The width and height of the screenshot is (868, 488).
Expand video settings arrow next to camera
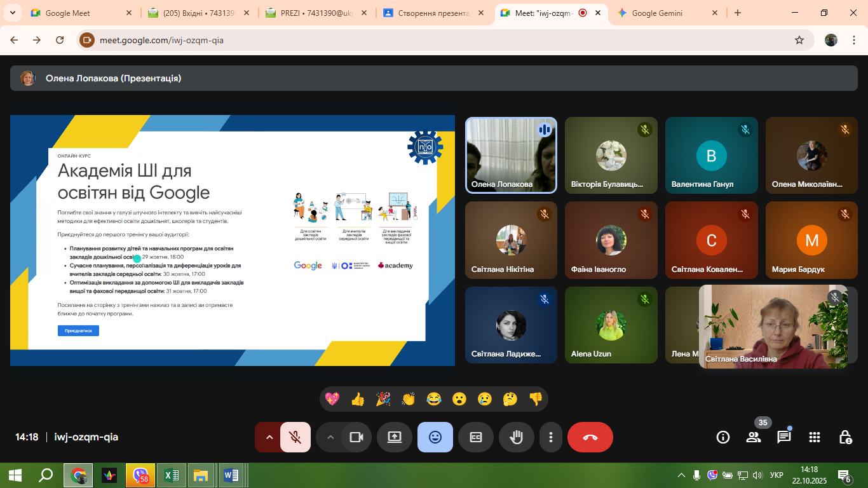pyautogui.click(x=330, y=437)
